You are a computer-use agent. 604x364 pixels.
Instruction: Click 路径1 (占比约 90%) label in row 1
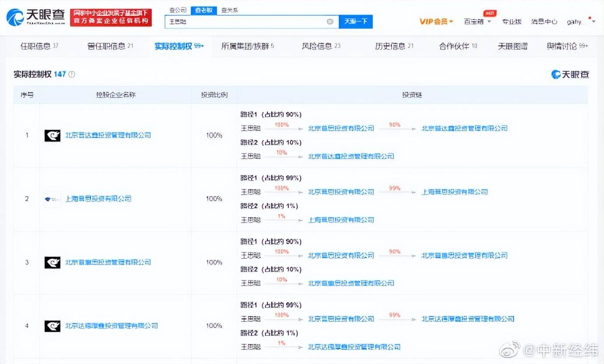(271, 115)
